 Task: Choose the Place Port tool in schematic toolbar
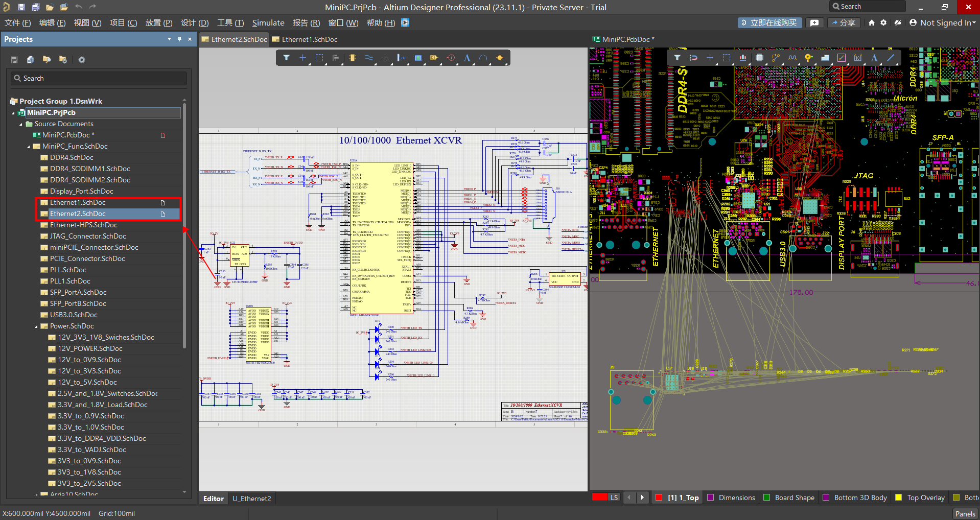tap(434, 58)
